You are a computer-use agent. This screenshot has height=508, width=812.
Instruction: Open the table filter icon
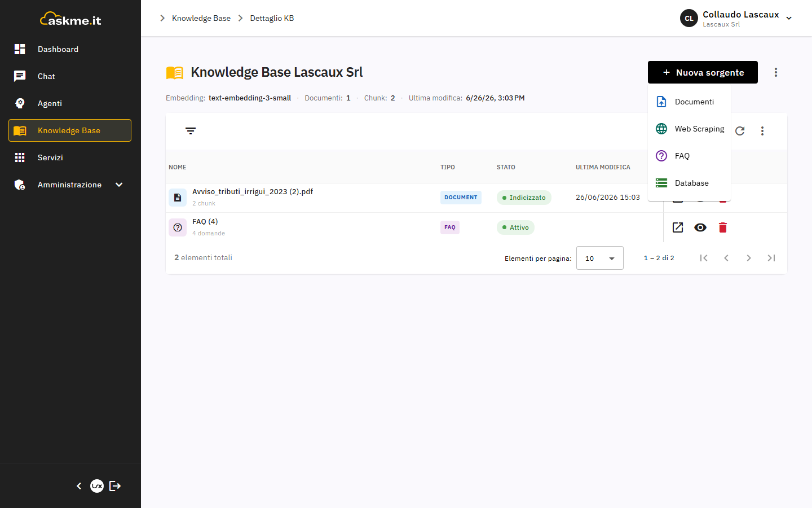pyautogui.click(x=191, y=131)
